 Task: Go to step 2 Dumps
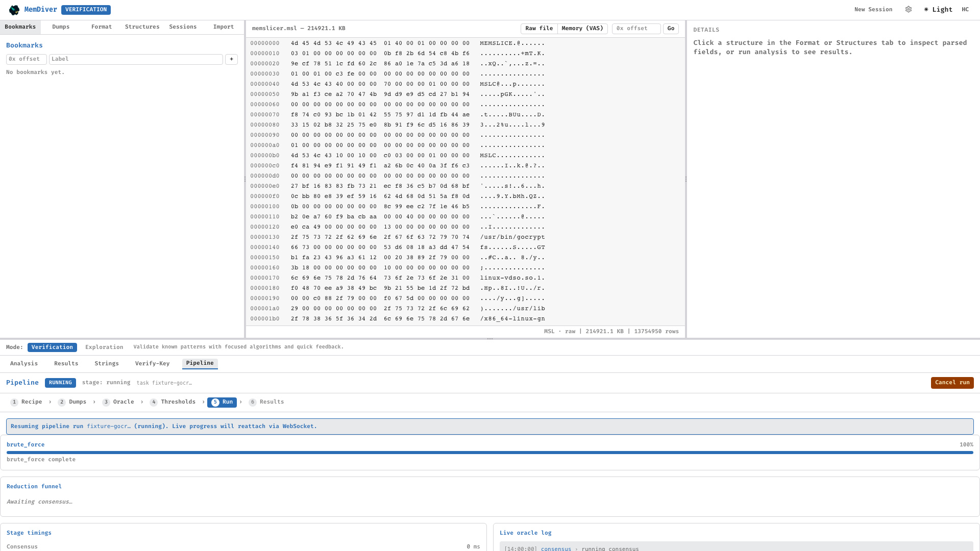tap(72, 402)
